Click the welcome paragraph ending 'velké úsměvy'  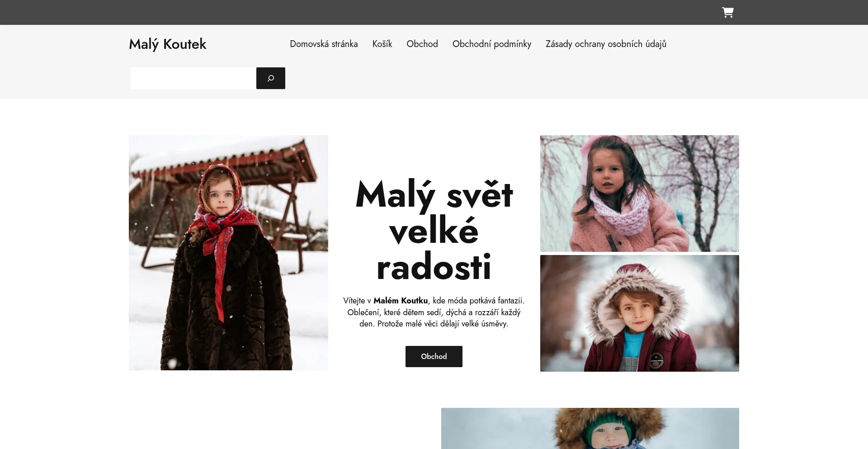(434, 312)
